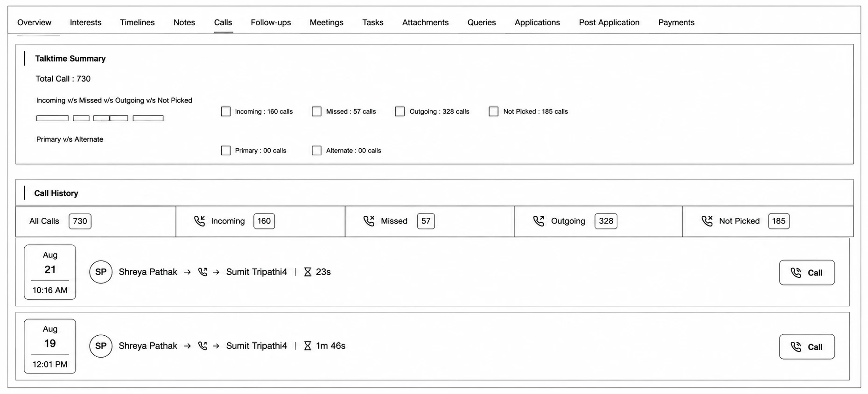The width and height of the screenshot is (868, 394).
Task: Go to the Post Application tab
Action: coord(609,22)
